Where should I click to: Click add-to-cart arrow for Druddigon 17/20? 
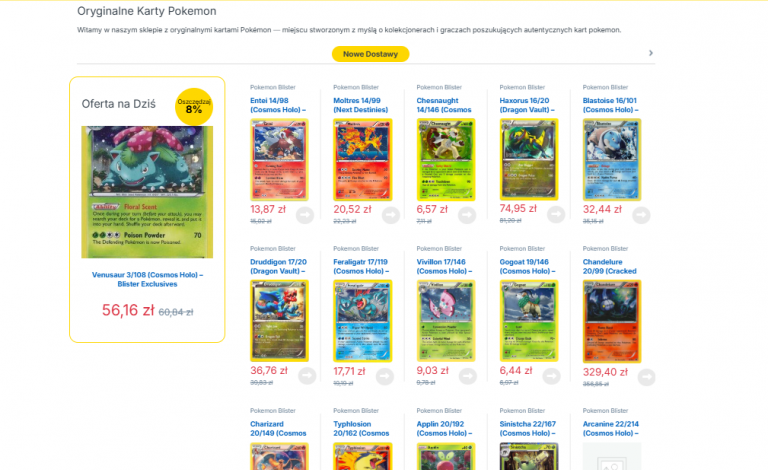(307, 376)
